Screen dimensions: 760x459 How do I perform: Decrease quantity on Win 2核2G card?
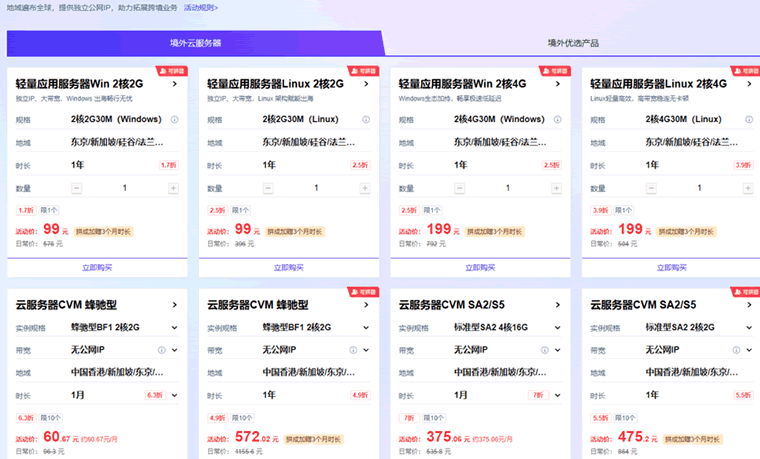point(77,188)
